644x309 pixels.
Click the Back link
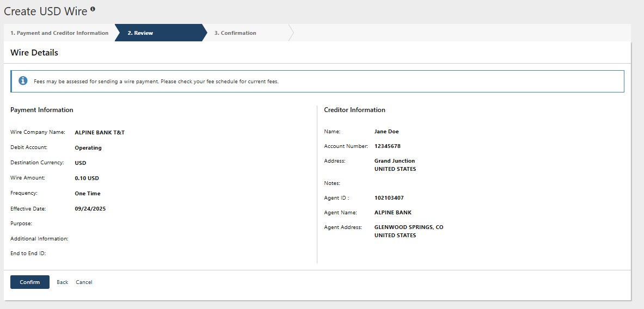click(63, 282)
